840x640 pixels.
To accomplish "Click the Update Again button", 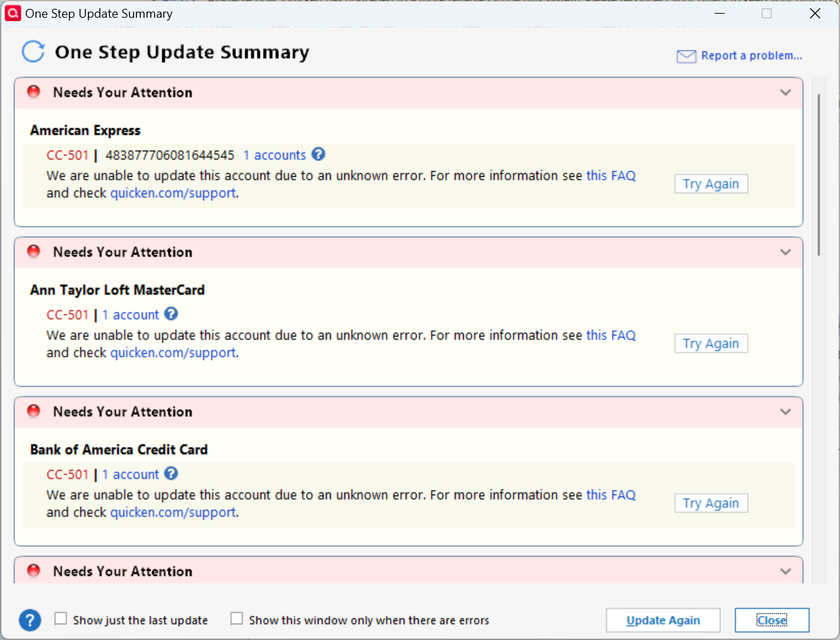I will point(663,620).
